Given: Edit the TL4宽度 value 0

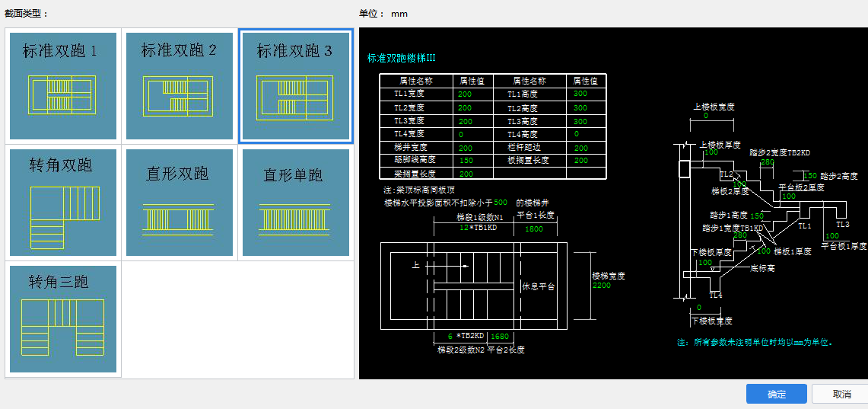Looking at the screenshot, I should (x=460, y=134).
